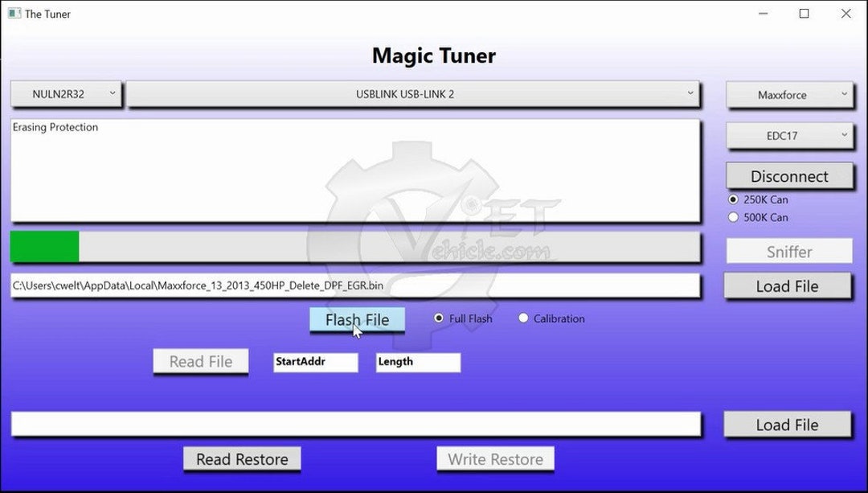Click the Write Restore button

[x=495, y=459]
